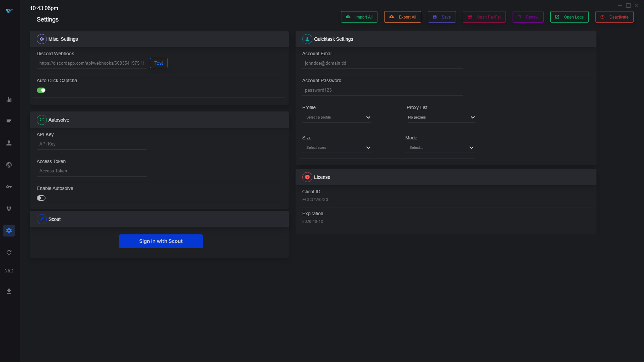
Task: Expand the Profile dropdown
Action: (x=337, y=118)
